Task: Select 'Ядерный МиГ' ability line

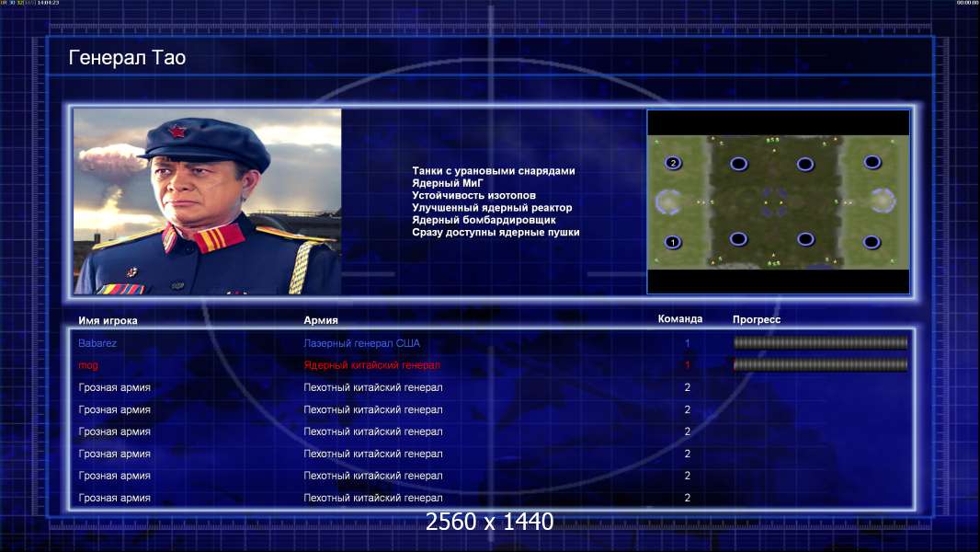Action: (448, 183)
